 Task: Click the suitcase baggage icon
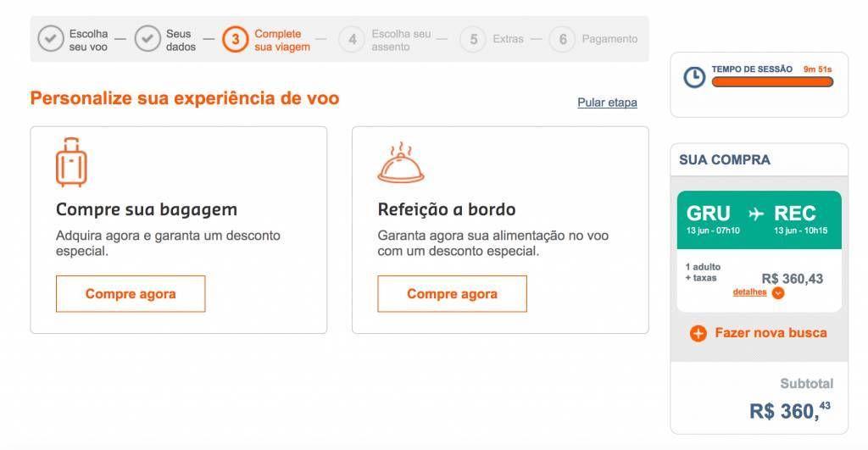(x=71, y=162)
